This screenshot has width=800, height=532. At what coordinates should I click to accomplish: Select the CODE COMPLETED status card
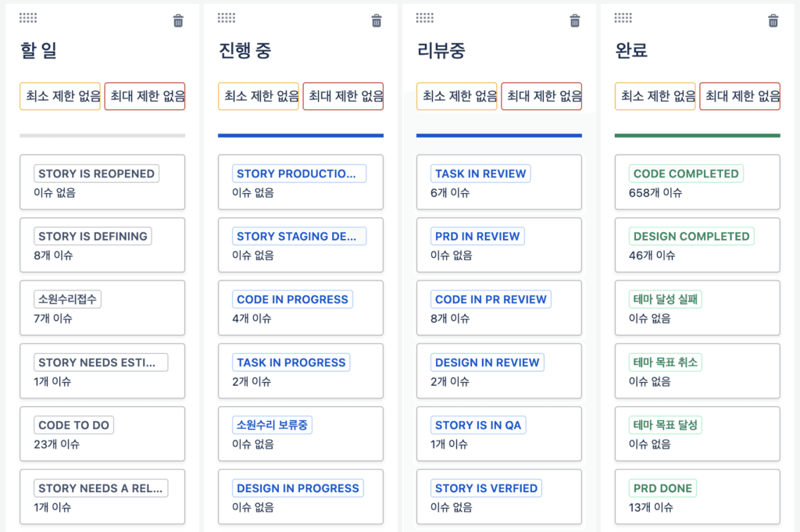click(x=698, y=182)
